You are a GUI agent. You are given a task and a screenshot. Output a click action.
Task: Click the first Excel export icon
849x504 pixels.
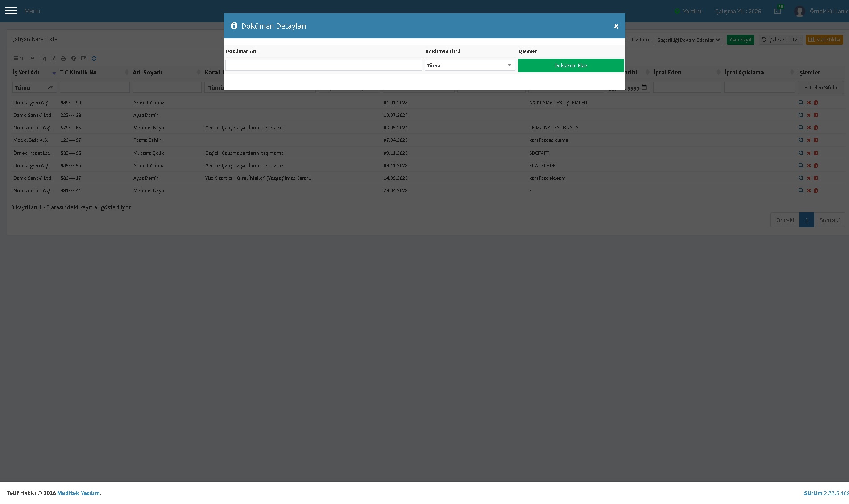coord(43,58)
